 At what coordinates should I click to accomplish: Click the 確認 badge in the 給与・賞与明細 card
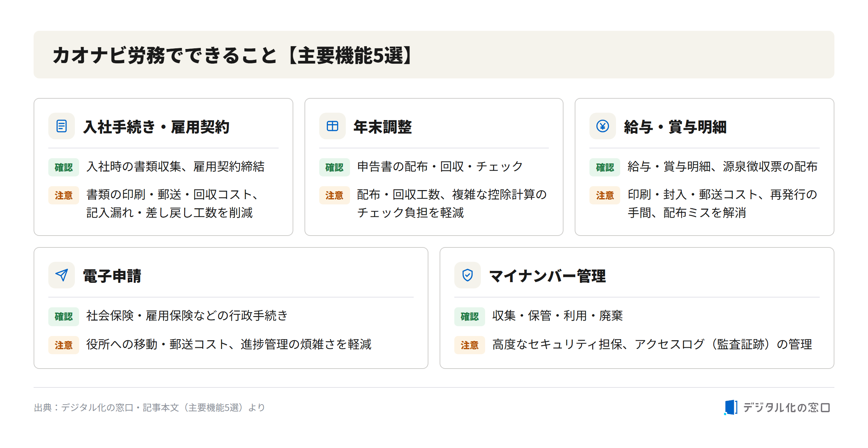[x=605, y=167]
